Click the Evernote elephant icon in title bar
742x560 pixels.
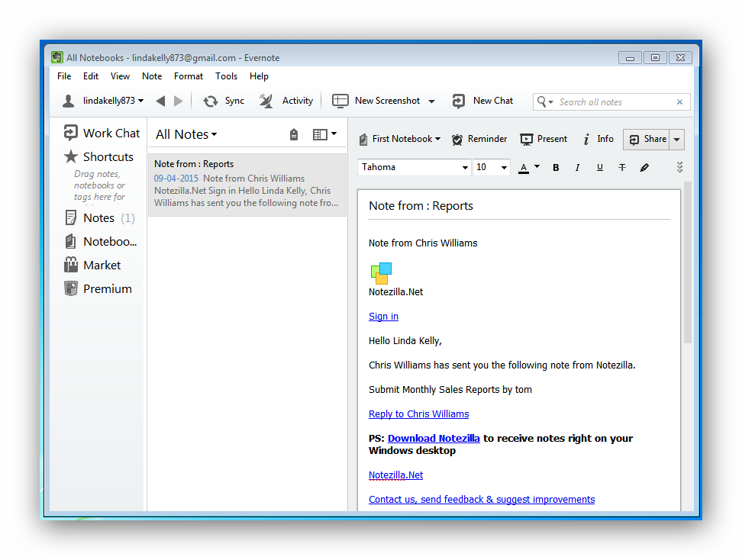tap(57, 58)
